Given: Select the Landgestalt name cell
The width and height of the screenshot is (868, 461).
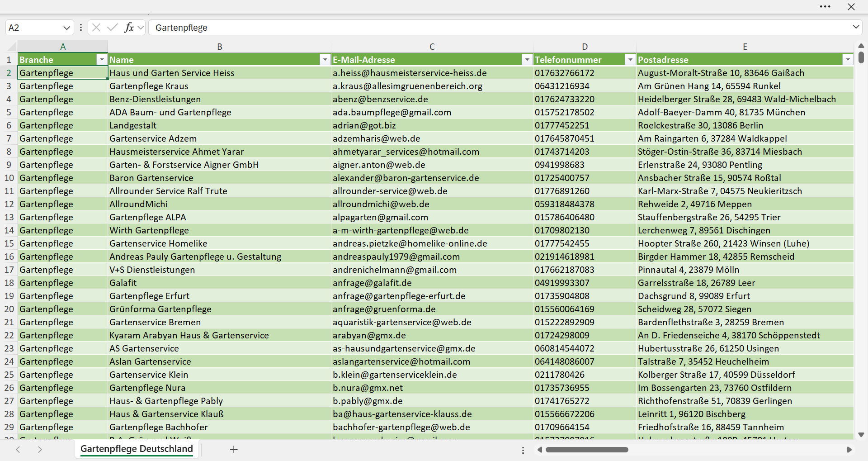Looking at the screenshot, I should pyautogui.click(x=220, y=125).
